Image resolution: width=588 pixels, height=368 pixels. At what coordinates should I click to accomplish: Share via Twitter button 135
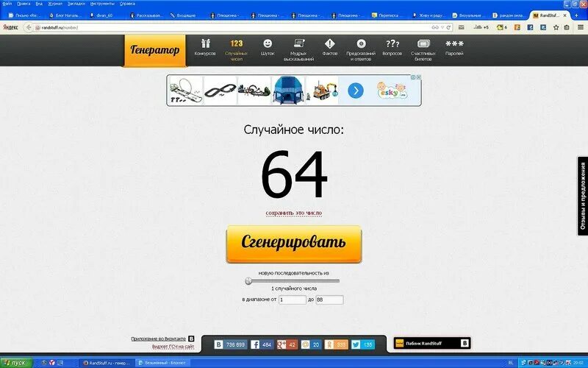(362, 344)
